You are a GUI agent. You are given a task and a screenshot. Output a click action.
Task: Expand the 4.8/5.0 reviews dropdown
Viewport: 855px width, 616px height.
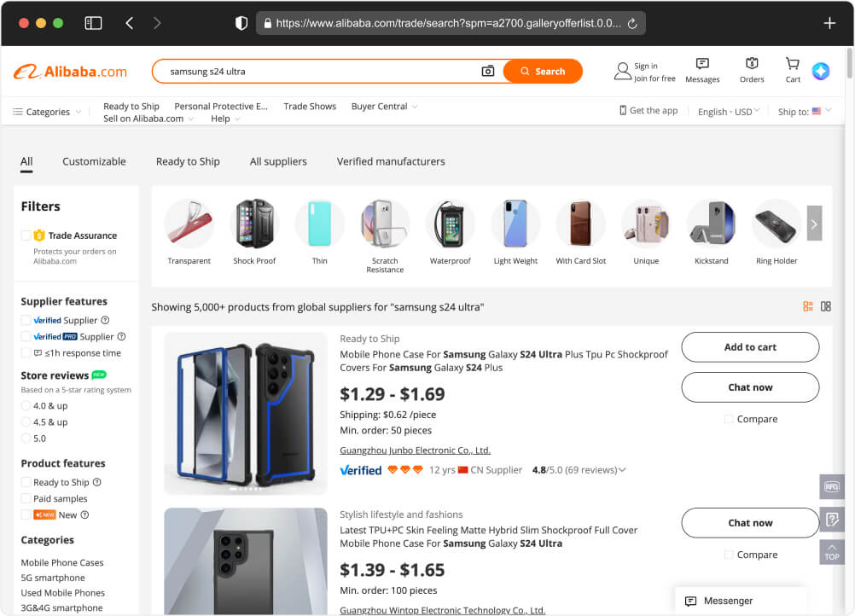[x=623, y=469]
